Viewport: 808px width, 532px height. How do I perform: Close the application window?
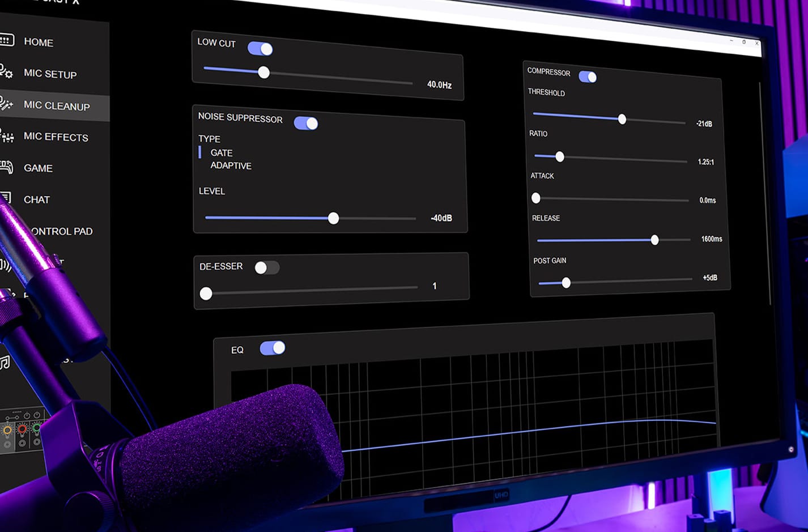point(757,43)
